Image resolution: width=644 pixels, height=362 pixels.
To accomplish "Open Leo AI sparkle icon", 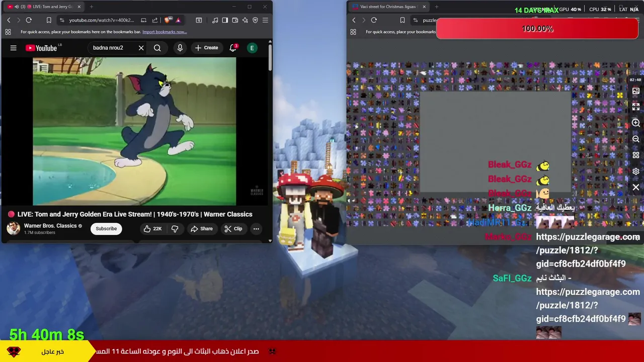I will click(x=245, y=20).
